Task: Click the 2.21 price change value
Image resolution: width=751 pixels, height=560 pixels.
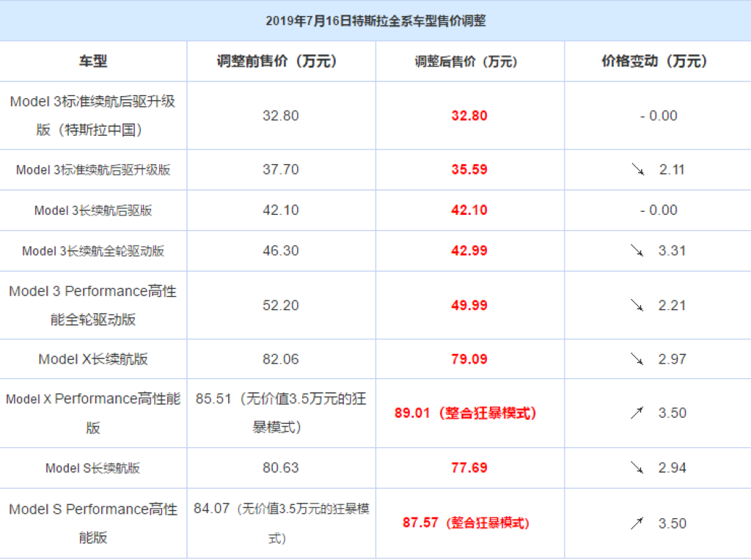Action: coord(672,306)
